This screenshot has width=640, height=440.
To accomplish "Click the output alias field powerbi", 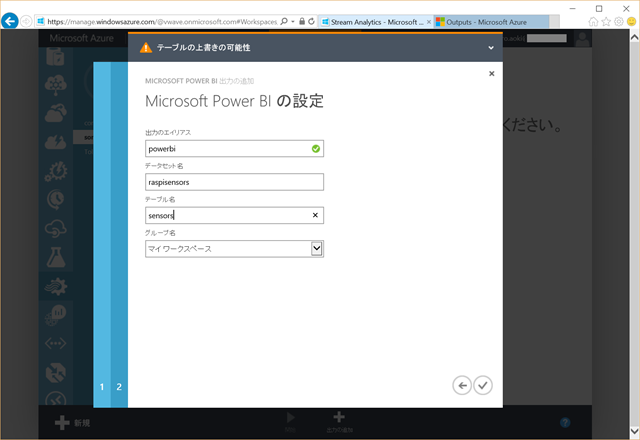I will (234, 149).
